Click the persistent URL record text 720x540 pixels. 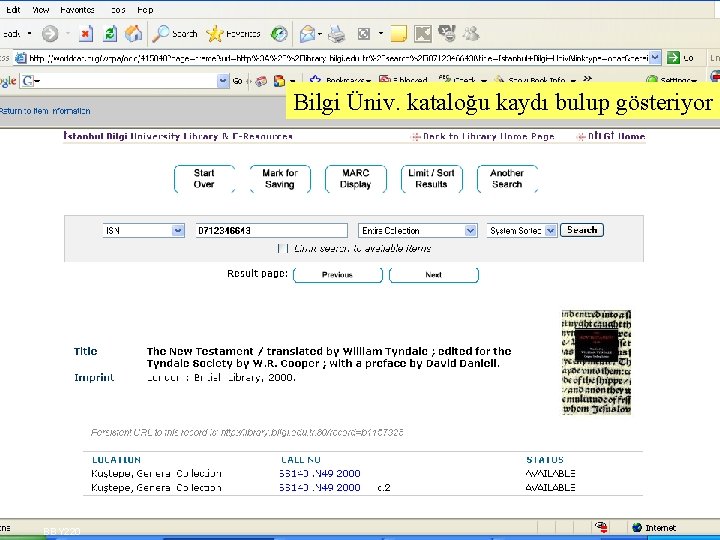tap(247, 432)
